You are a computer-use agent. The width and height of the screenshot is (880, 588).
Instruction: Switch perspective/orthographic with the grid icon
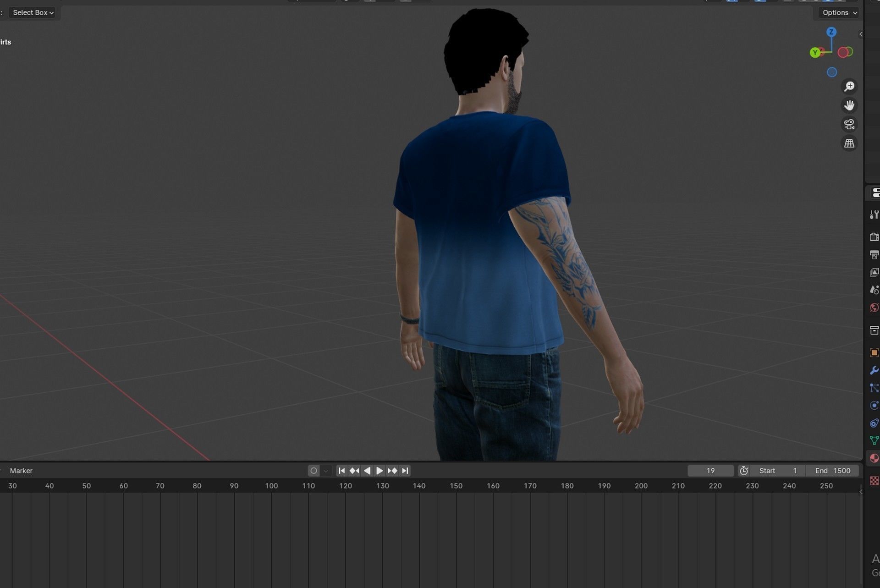[x=849, y=143]
